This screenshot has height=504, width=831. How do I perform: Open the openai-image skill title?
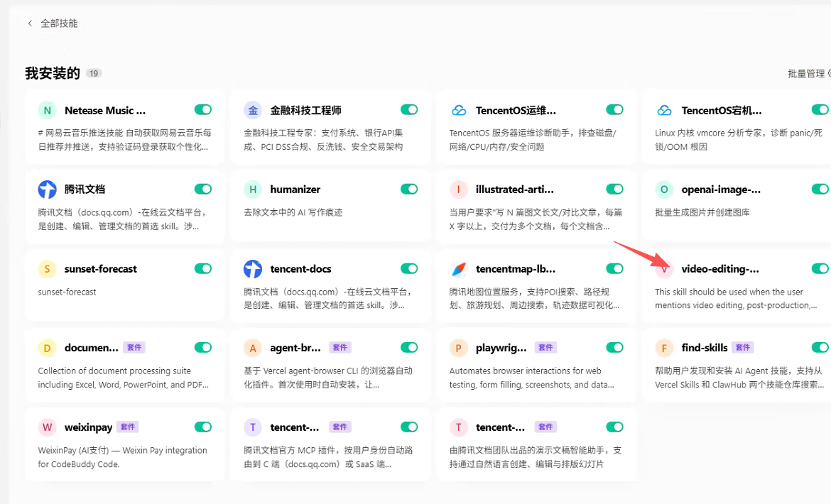(721, 190)
